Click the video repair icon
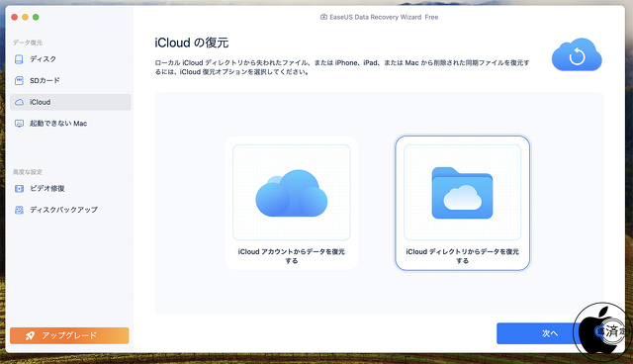 (x=19, y=189)
